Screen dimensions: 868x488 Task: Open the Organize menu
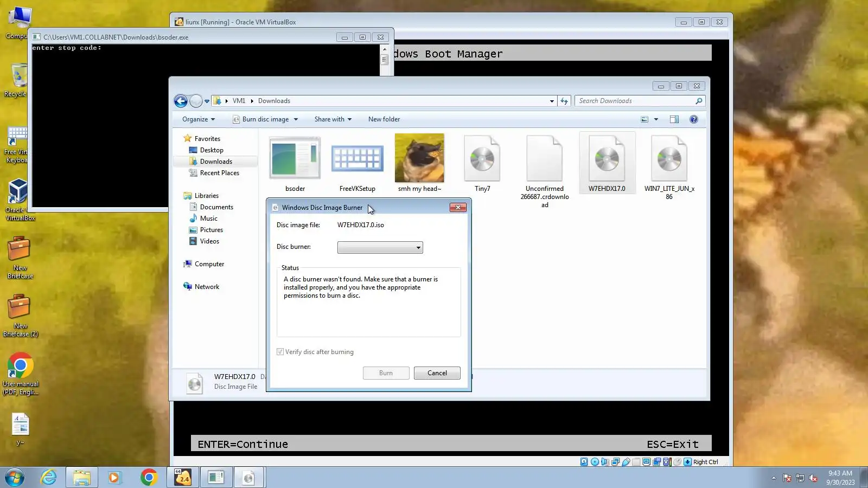(199, 119)
